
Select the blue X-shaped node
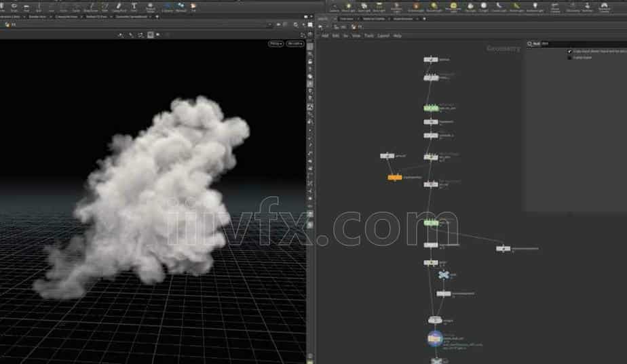[444, 275]
